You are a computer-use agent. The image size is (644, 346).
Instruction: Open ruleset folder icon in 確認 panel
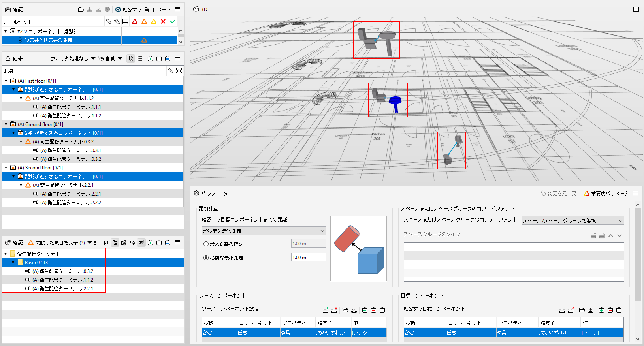point(81,9)
